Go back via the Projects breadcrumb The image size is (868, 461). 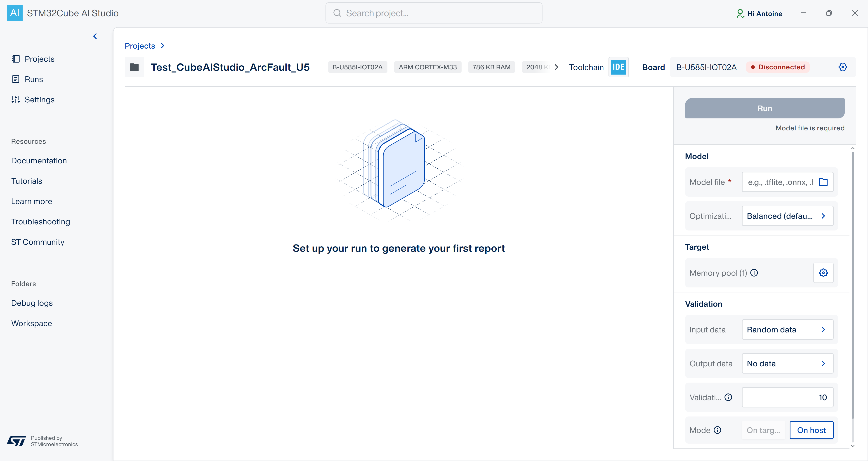point(140,46)
